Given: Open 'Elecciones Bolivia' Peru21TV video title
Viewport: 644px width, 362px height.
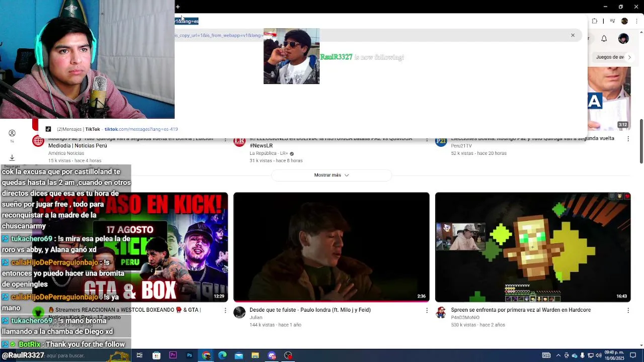Looking at the screenshot, I should click(x=532, y=138).
